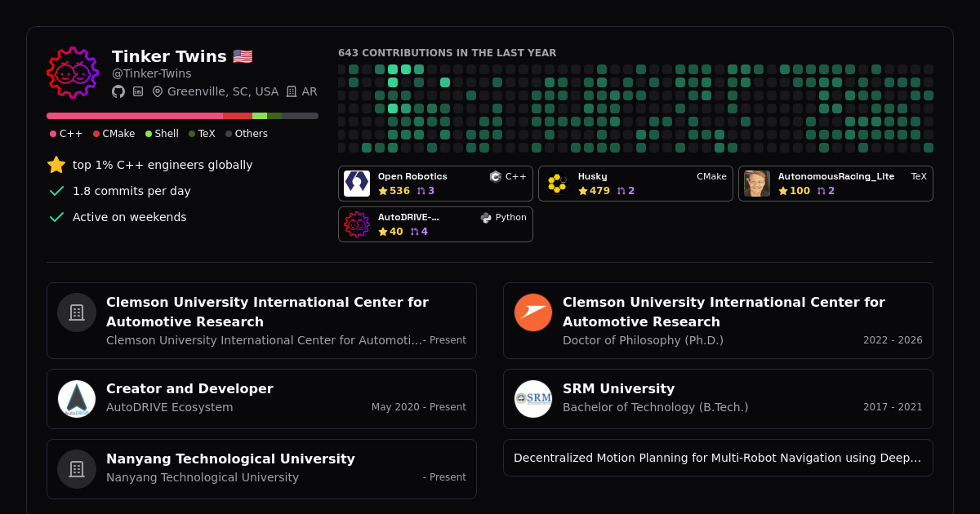Image resolution: width=980 pixels, height=514 pixels.
Task: Click the TeX legend entry
Action: [x=202, y=134]
